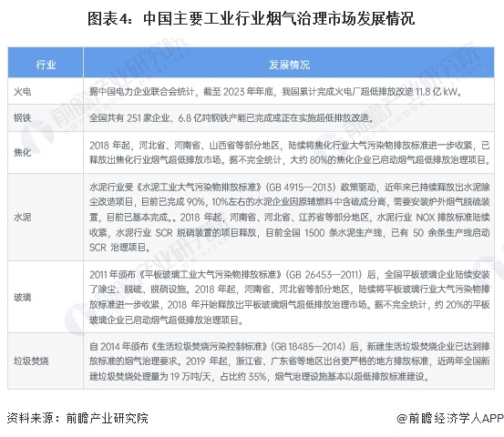Select the 垃圾焚烧 row label
This screenshot has height=437, width=504.
[31, 361]
